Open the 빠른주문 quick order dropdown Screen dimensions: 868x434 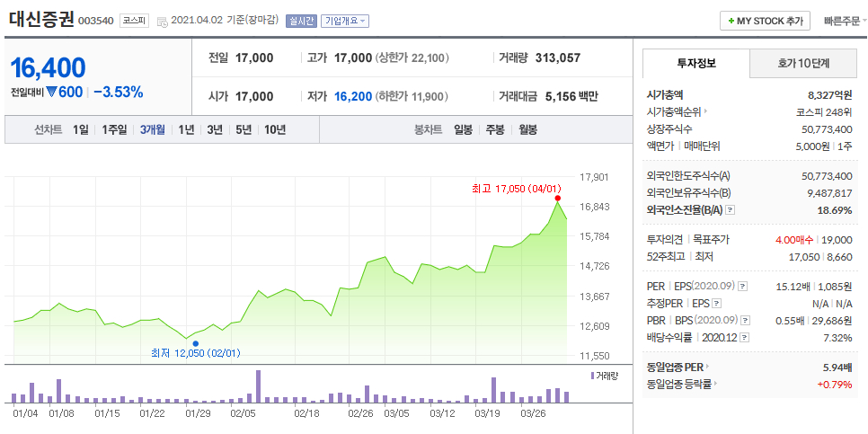(845, 21)
